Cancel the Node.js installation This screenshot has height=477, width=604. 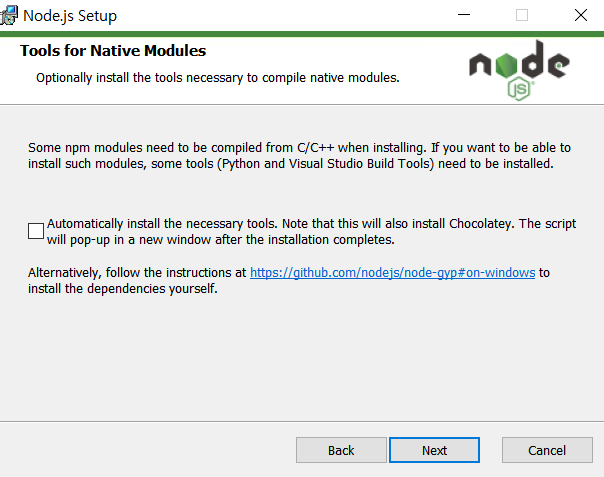coord(547,450)
